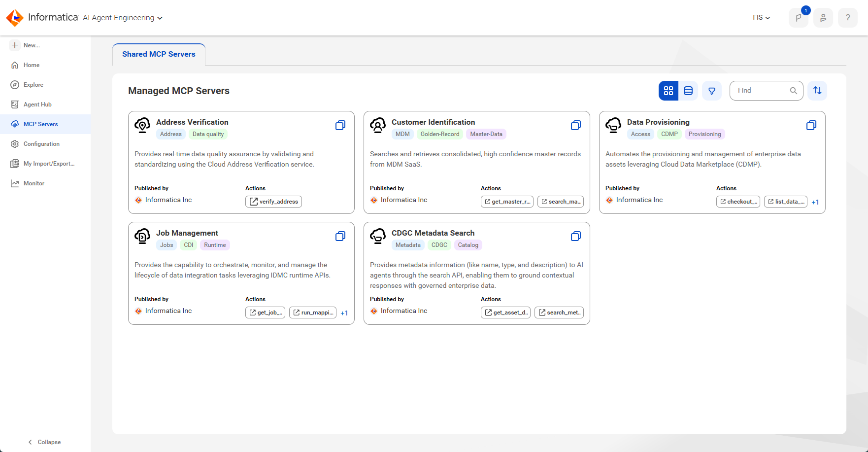
Task: Click the Find search field
Action: pos(767,91)
